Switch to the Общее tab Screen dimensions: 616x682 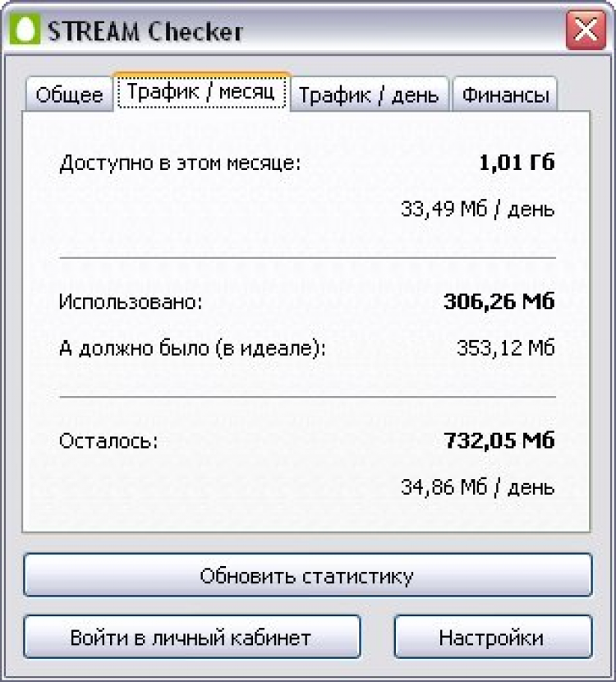click(69, 94)
